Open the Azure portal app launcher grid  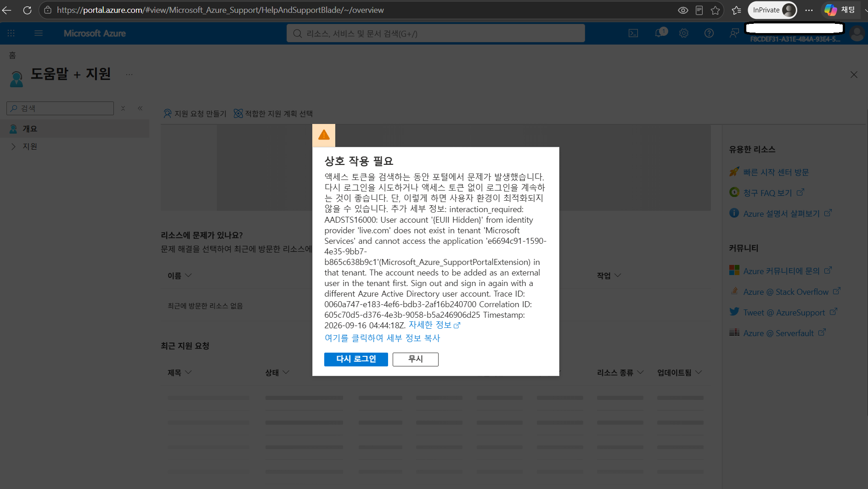point(11,33)
